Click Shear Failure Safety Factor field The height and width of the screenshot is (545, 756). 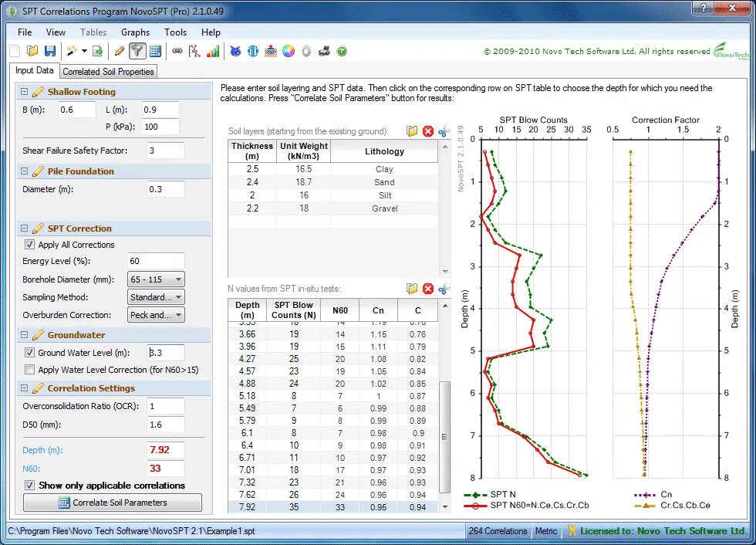tap(165, 151)
